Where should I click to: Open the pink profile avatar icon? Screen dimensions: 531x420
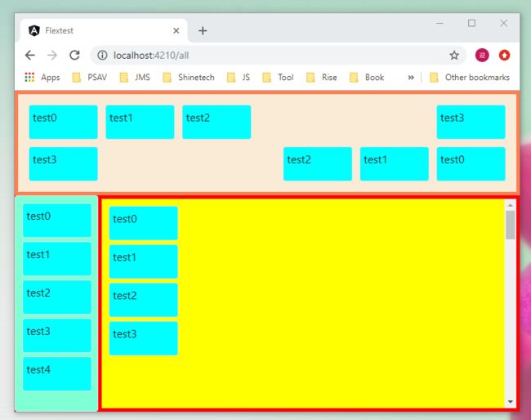coord(482,56)
